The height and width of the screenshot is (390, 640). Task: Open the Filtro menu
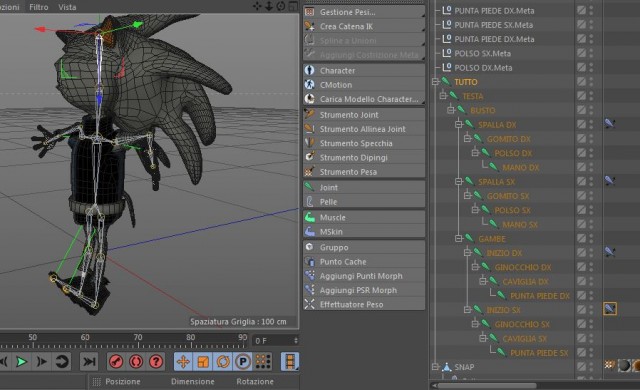point(39,7)
